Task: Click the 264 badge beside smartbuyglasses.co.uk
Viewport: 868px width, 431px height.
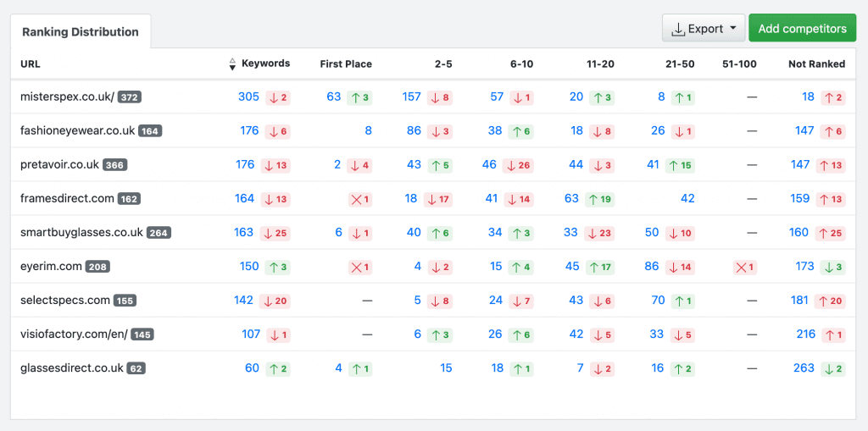Action: (x=159, y=233)
